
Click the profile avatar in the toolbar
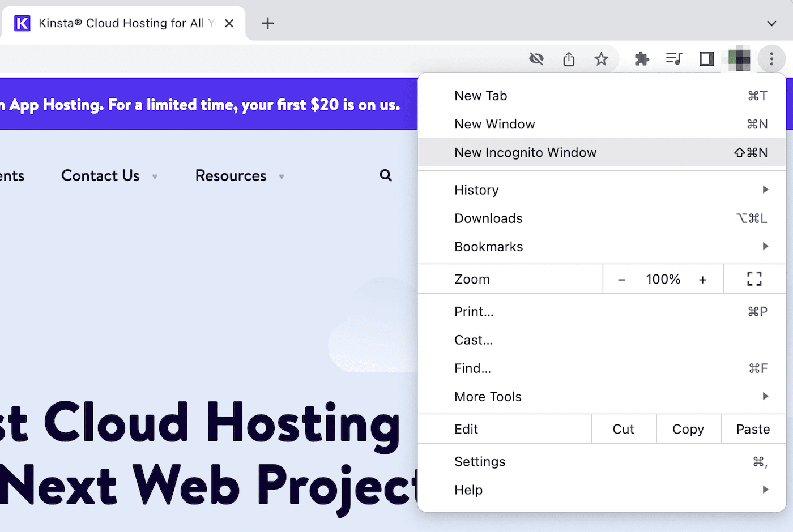click(x=738, y=58)
